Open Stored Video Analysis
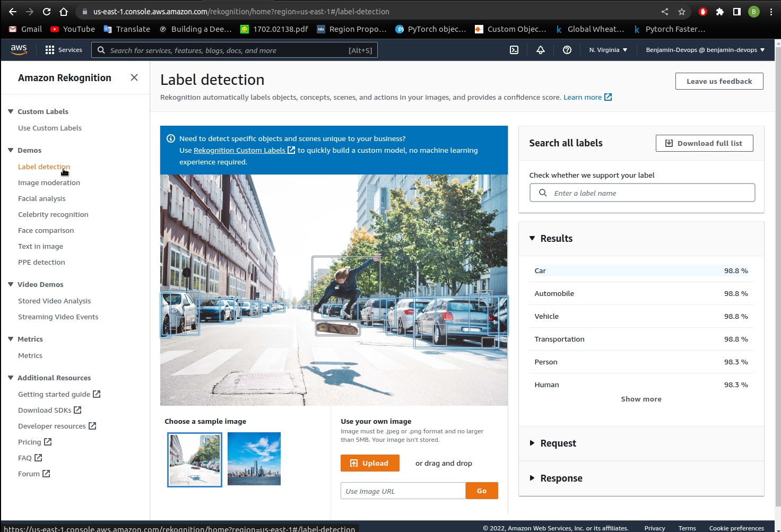The image size is (781, 532). (55, 301)
